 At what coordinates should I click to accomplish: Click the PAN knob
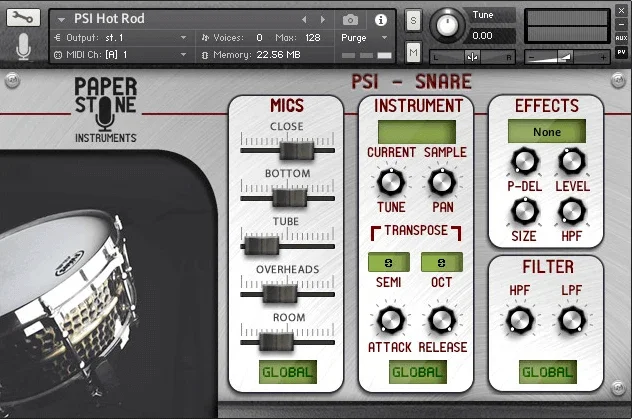click(x=442, y=181)
